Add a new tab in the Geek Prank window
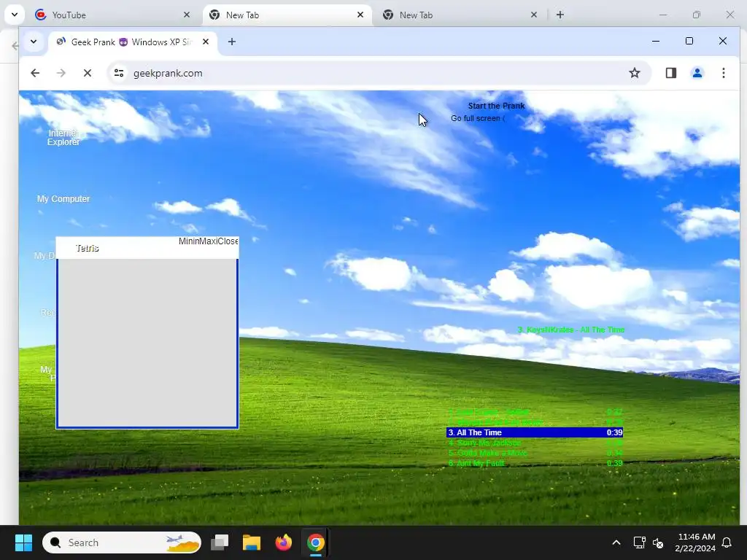 point(231,42)
